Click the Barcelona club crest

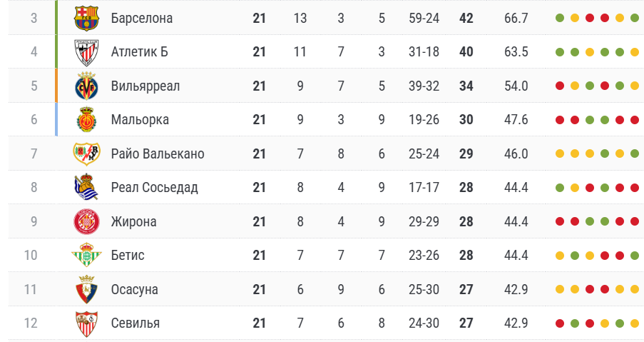coord(86,18)
